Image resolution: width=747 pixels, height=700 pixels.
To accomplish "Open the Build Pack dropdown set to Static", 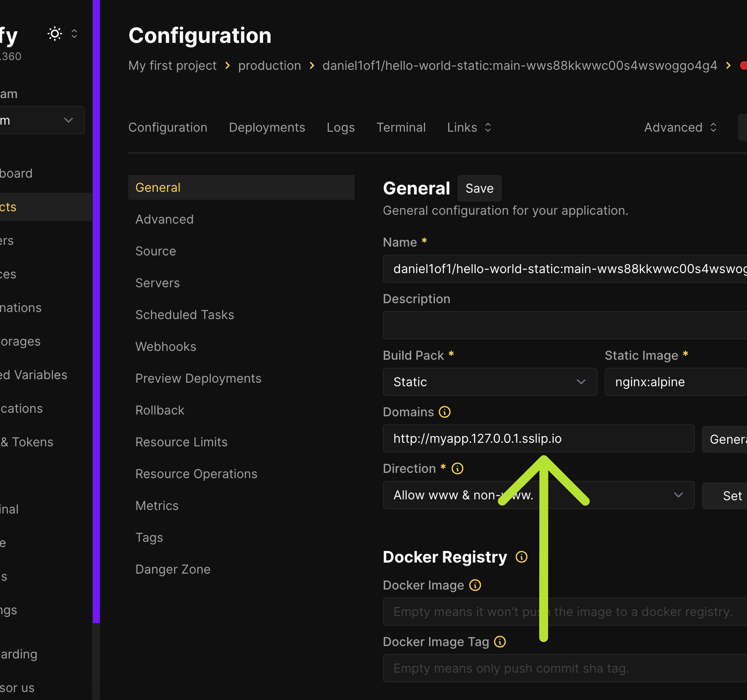I will pos(490,382).
